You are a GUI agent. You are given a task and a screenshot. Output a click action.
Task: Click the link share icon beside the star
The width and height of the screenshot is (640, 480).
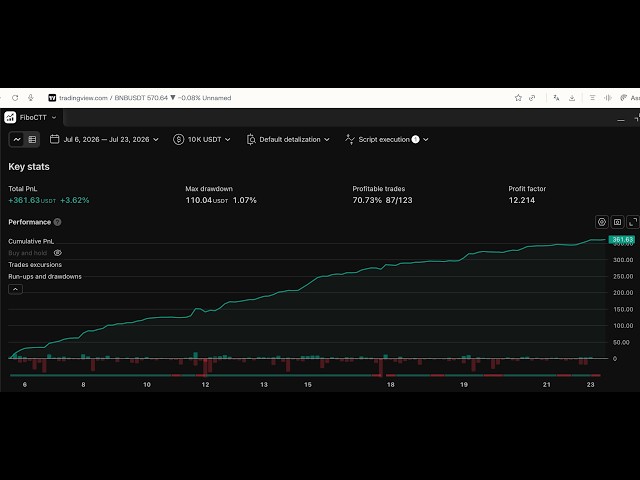(x=532, y=98)
